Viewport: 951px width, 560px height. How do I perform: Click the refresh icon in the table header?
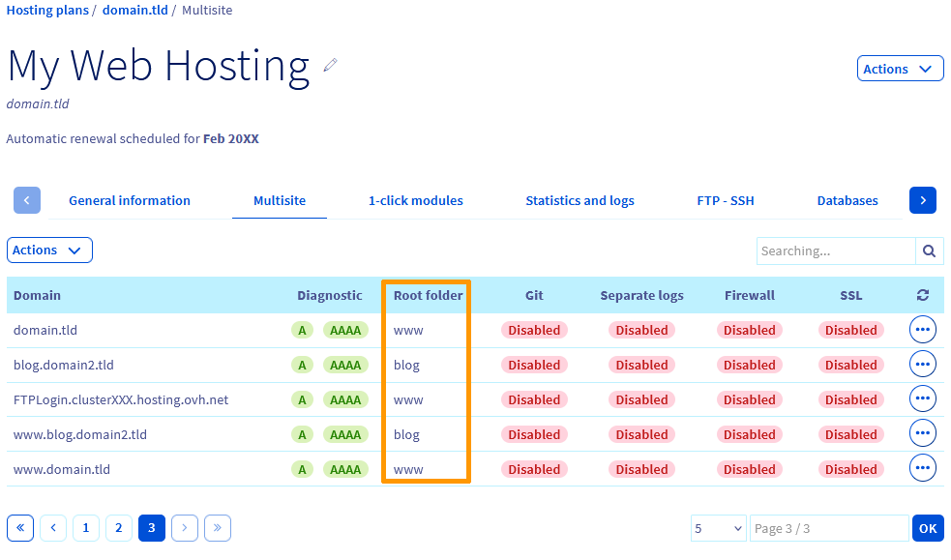tap(922, 295)
